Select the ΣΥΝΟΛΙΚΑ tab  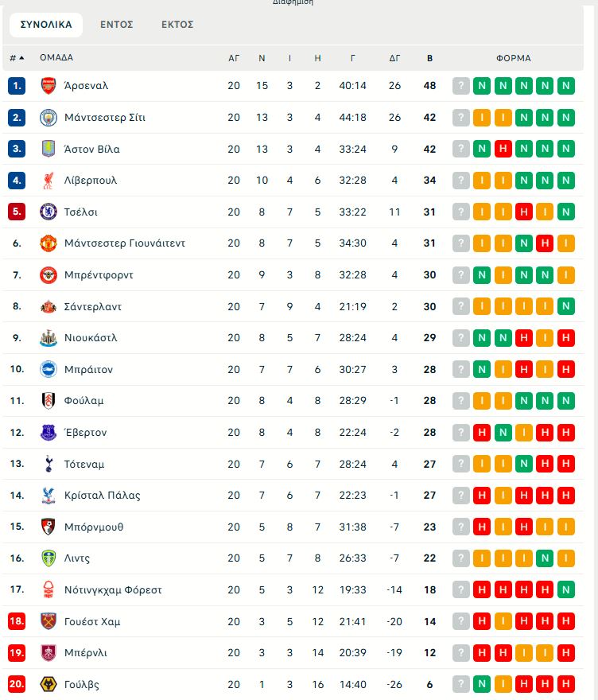point(45,25)
